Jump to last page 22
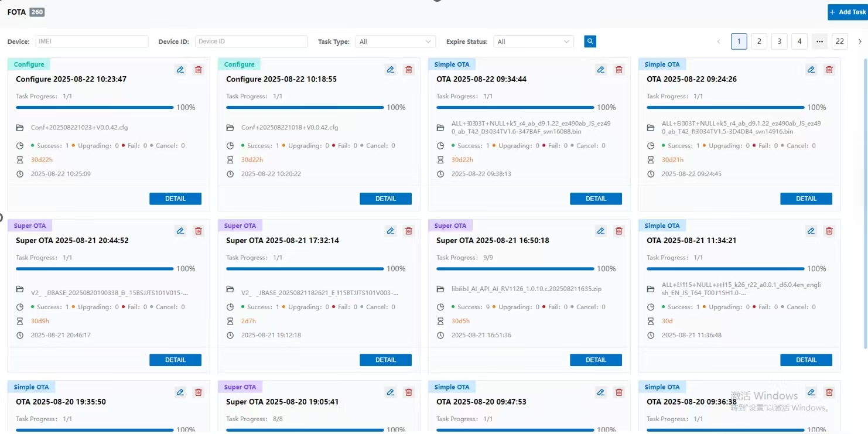This screenshot has width=868, height=434. click(840, 41)
